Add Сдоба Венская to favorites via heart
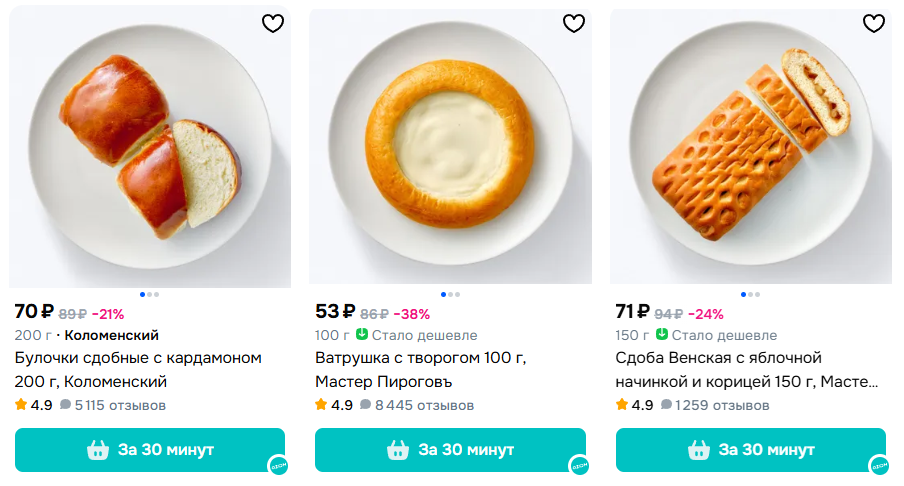Viewport: 904px width, 486px height. pos(873,23)
